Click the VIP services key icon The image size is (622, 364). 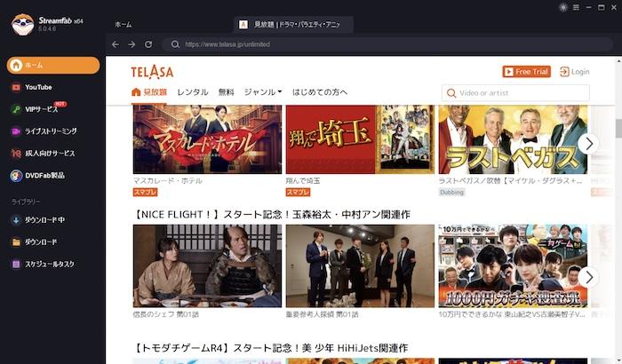pos(16,109)
